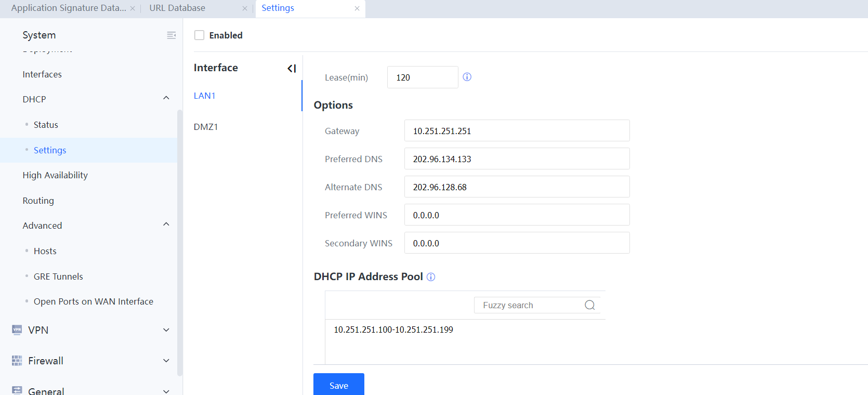Click the Gateway input field
The width and height of the screenshot is (868, 395).
(517, 131)
